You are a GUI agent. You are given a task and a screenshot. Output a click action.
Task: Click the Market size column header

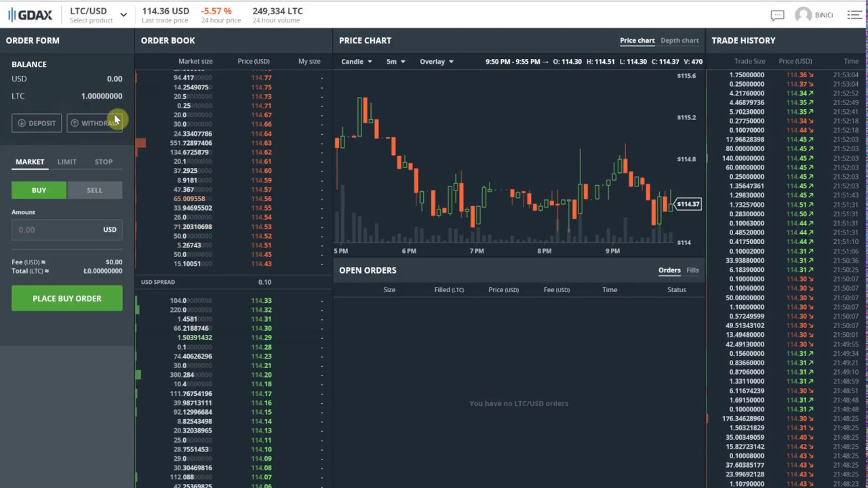point(195,62)
